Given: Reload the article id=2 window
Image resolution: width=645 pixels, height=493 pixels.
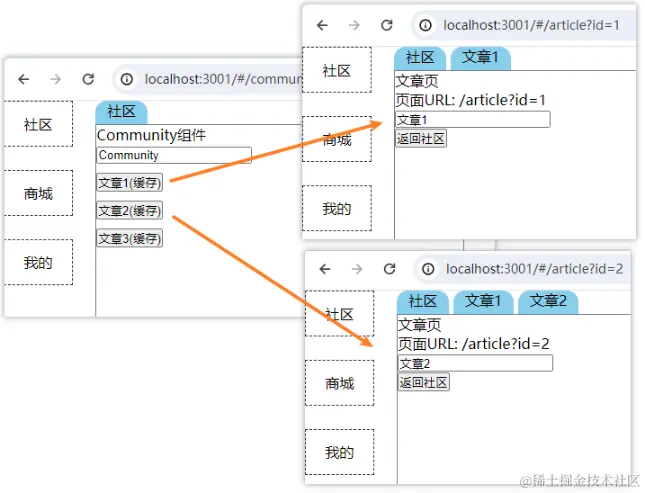Looking at the screenshot, I should click(390, 269).
